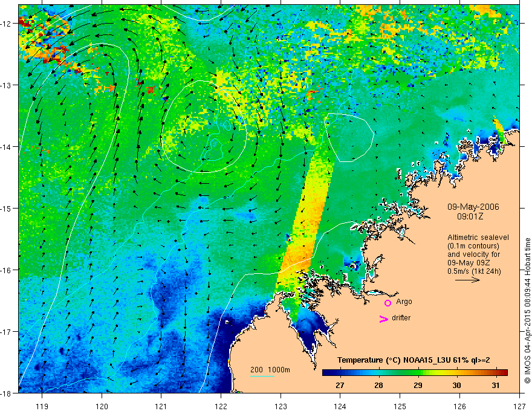The image size is (532, 411).
Task: Click the 'and velocity for' legend line
Action: pos(473,254)
